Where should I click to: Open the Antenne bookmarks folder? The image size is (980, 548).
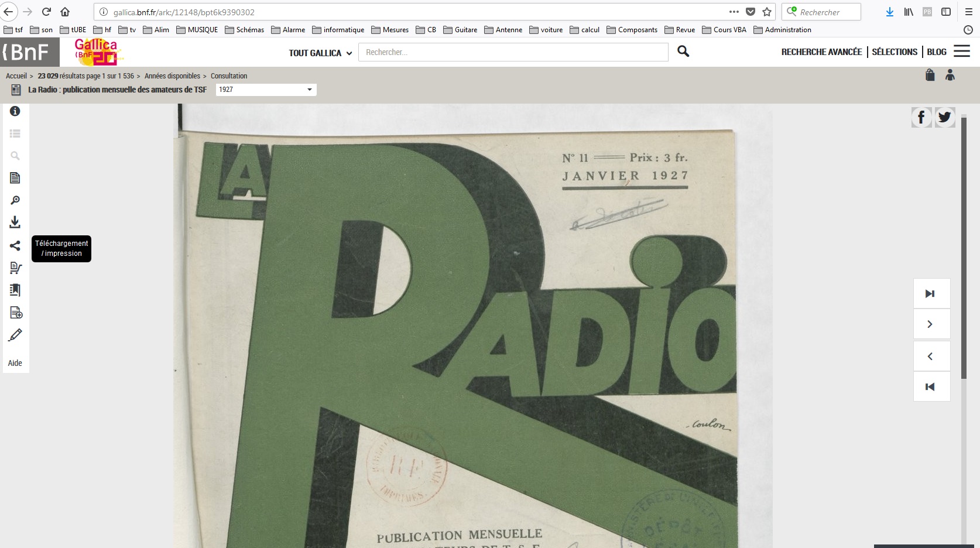(503, 30)
